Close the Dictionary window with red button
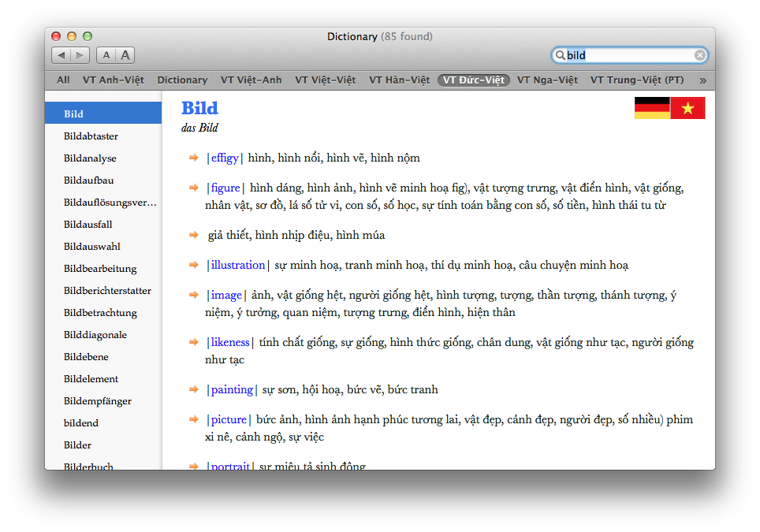The height and width of the screenshot is (532, 760). (x=56, y=36)
